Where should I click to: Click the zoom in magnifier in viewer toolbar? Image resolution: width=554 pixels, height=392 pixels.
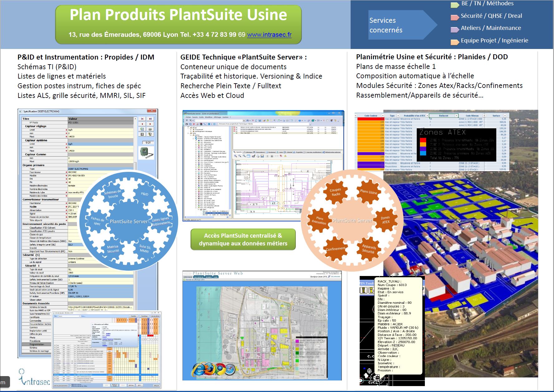click(x=236, y=156)
